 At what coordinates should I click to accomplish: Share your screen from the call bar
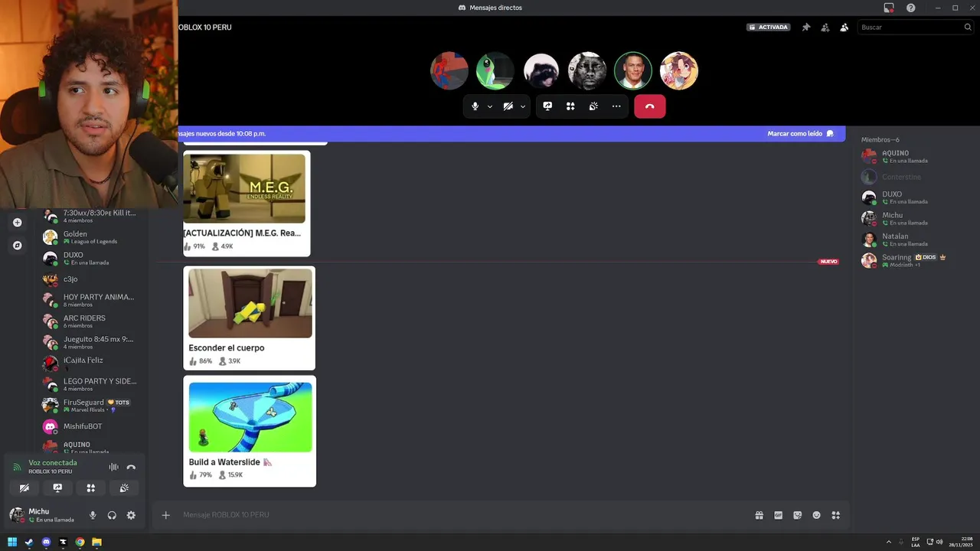pyautogui.click(x=547, y=106)
